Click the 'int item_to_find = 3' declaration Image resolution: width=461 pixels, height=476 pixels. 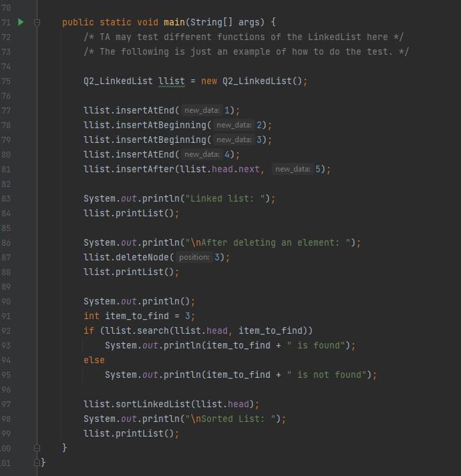click(x=139, y=316)
